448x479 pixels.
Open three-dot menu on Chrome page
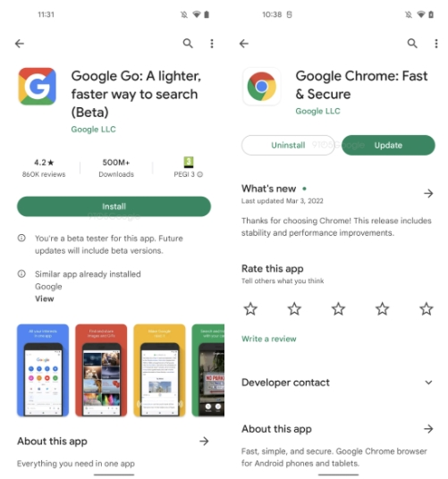[436, 44]
